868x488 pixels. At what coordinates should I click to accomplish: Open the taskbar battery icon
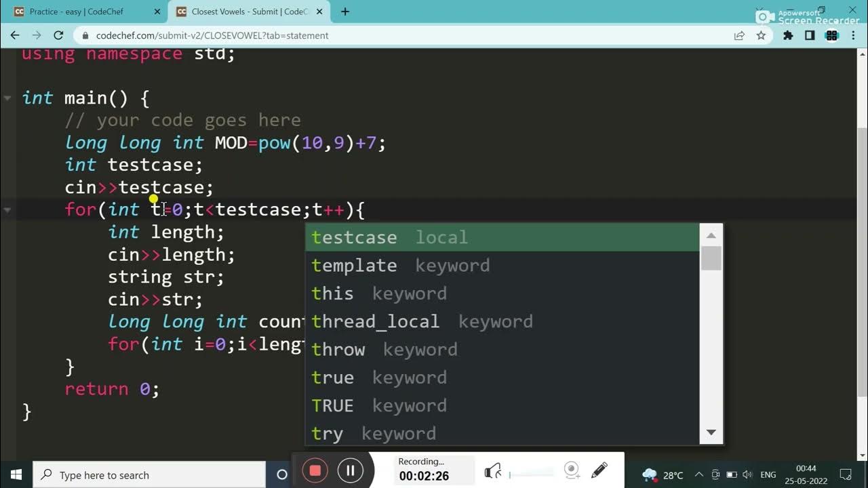pyautogui.click(x=732, y=474)
